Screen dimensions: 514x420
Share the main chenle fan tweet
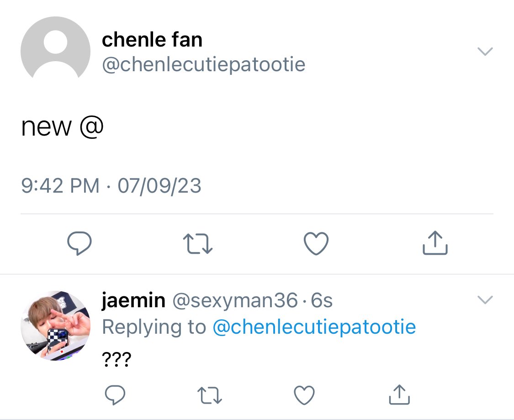click(x=435, y=243)
